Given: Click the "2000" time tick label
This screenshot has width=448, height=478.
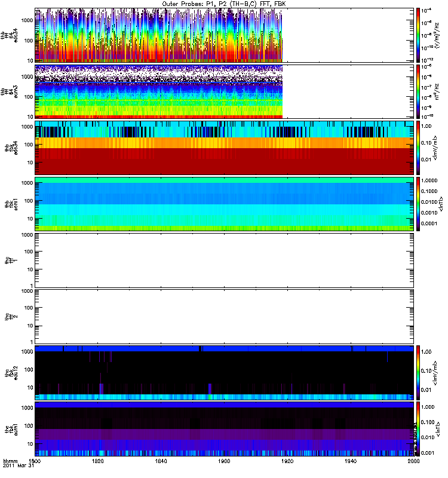Looking at the screenshot, I should 413,461.
